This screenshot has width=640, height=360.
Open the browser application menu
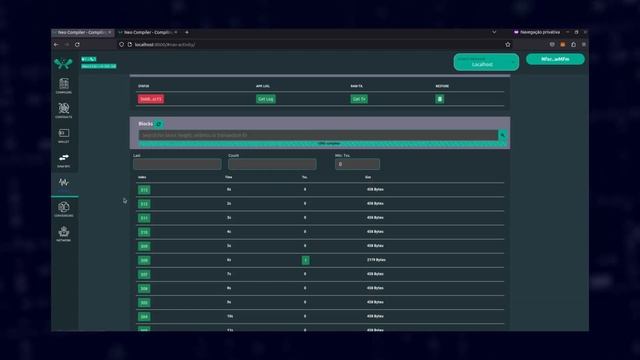point(584,44)
